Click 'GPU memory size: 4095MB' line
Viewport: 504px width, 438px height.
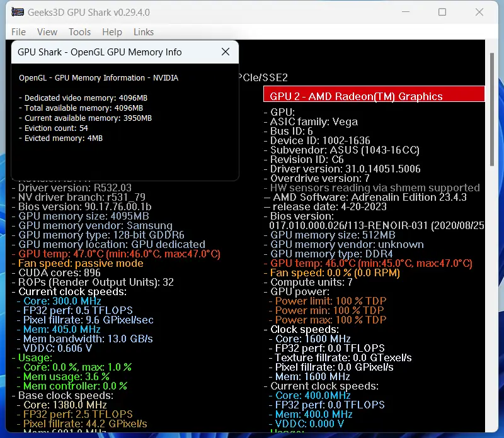[81, 216]
